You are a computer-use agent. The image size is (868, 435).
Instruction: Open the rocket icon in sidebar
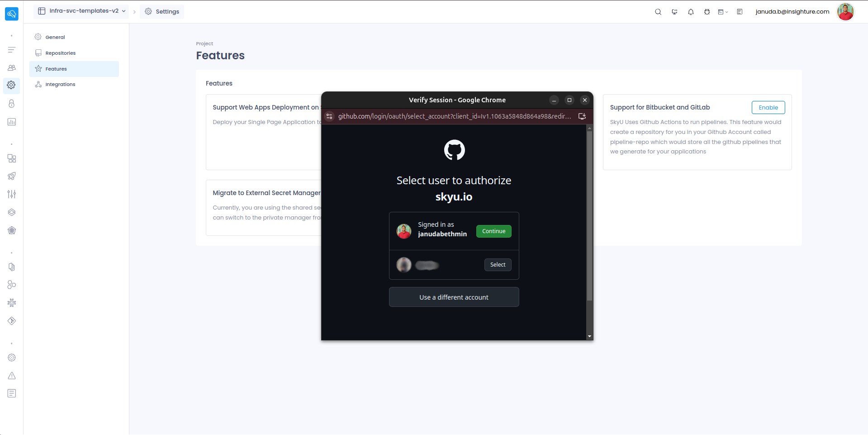coord(12,176)
